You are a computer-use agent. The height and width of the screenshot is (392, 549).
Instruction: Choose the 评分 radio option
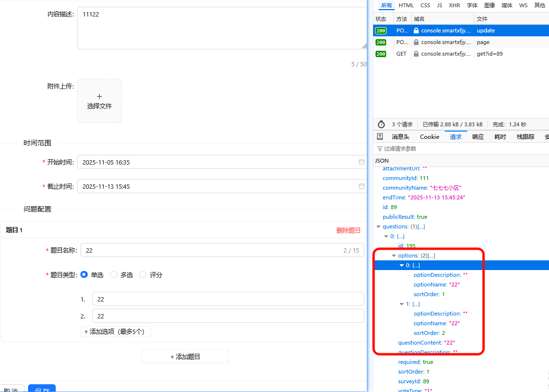143,275
